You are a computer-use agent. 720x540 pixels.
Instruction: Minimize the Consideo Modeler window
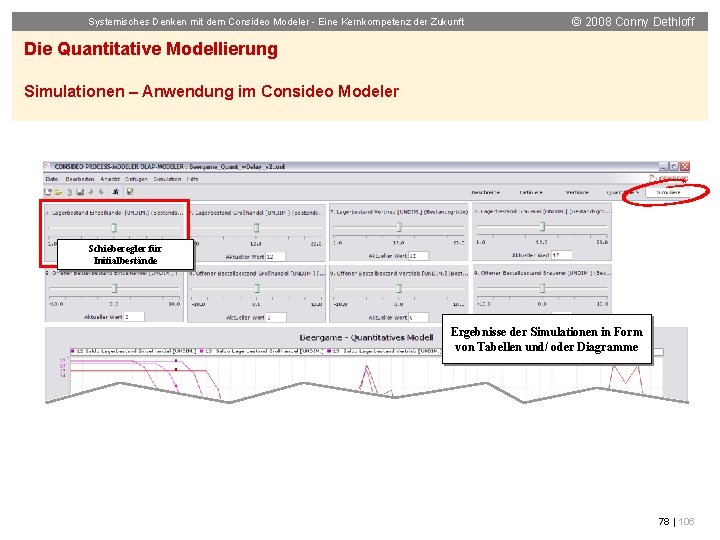point(663,166)
